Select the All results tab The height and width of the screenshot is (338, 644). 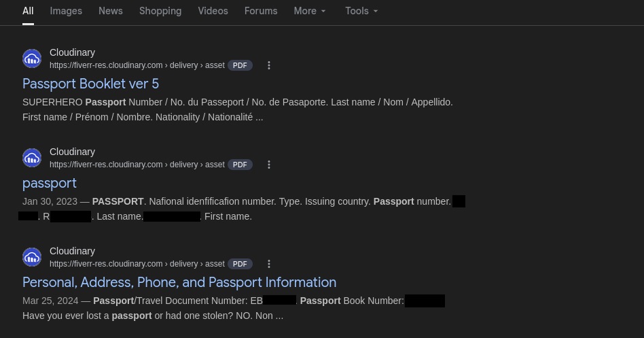pos(28,11)
